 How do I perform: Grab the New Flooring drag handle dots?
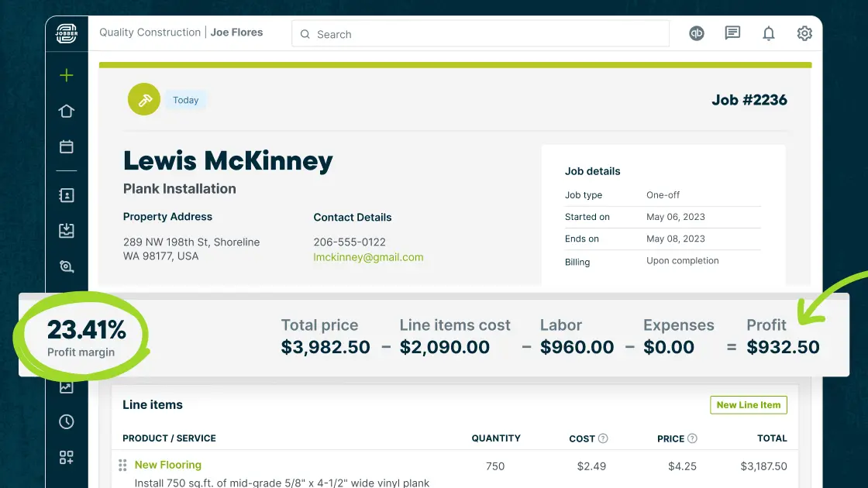[x=122, y=465]
